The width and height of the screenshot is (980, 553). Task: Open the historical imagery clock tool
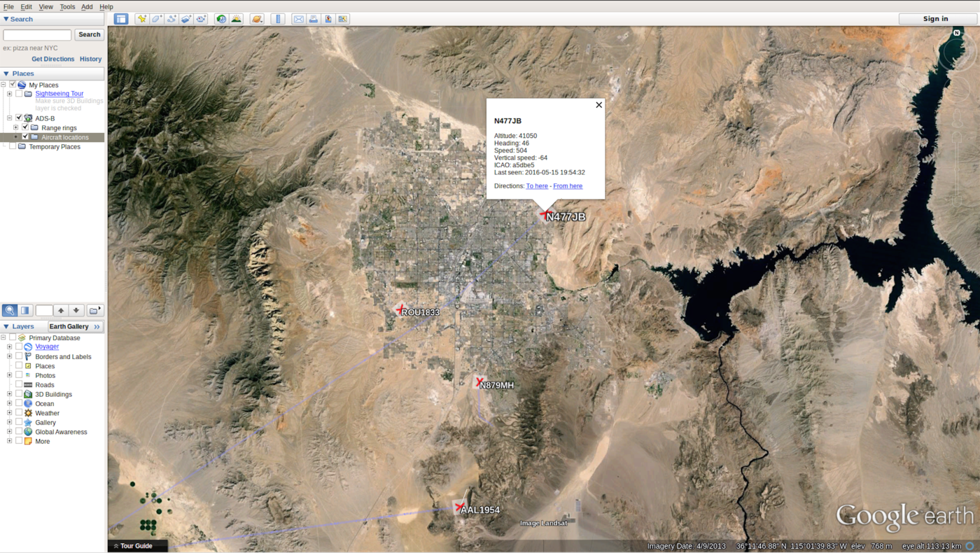(x=221, y=18)
